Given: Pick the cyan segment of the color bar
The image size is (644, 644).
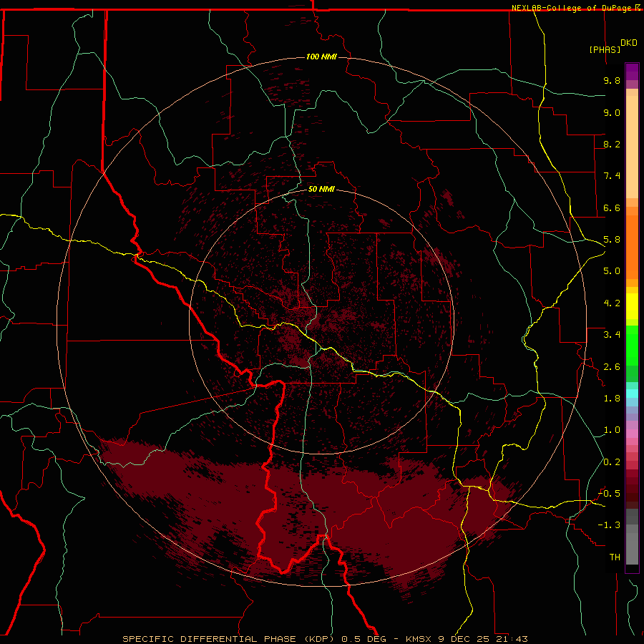Looking at the screenshot, I should pyautogui.click(x=632, y=394).
